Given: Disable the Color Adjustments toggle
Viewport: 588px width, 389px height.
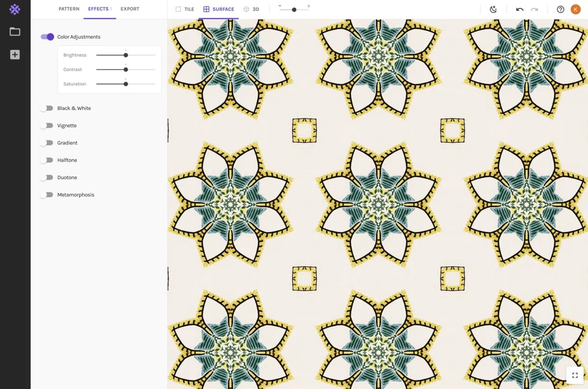Looking at the screenshot, I should [47, 37].
